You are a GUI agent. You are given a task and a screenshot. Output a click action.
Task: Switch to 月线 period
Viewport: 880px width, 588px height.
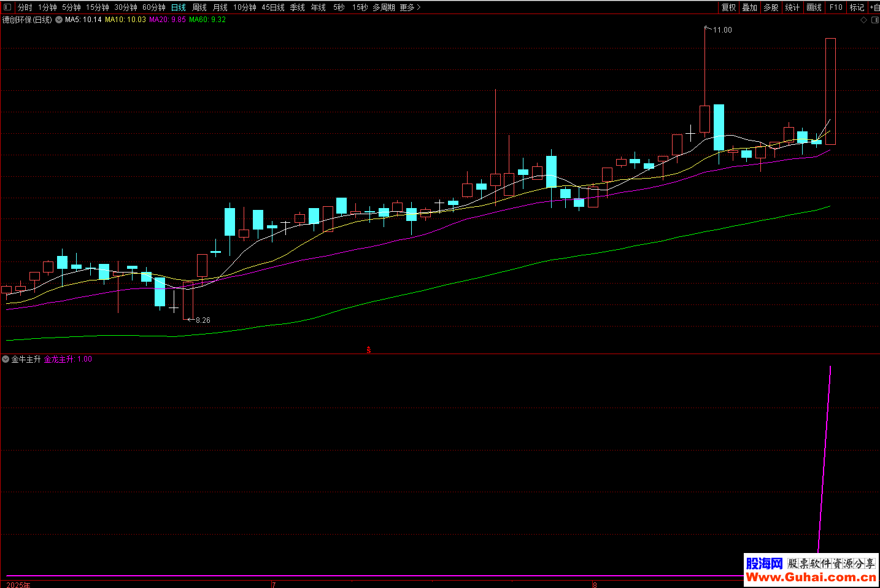[220, 7]
